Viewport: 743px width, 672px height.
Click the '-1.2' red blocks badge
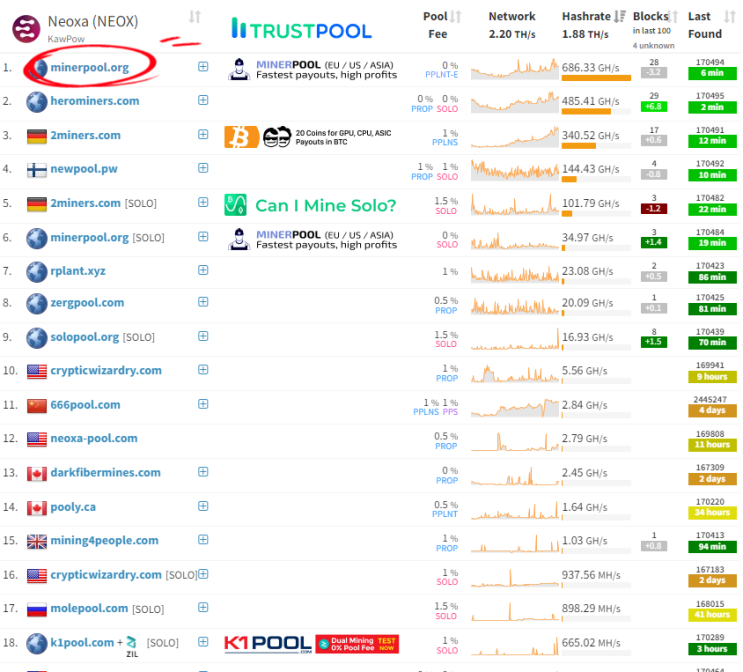pos(654,209)
